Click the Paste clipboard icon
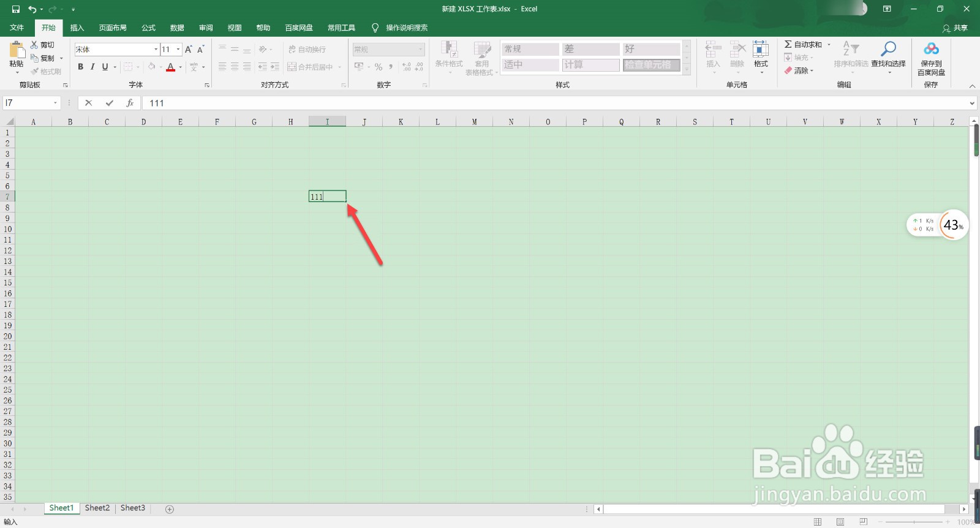The image size is (980, 528). (x=17, y=50)
